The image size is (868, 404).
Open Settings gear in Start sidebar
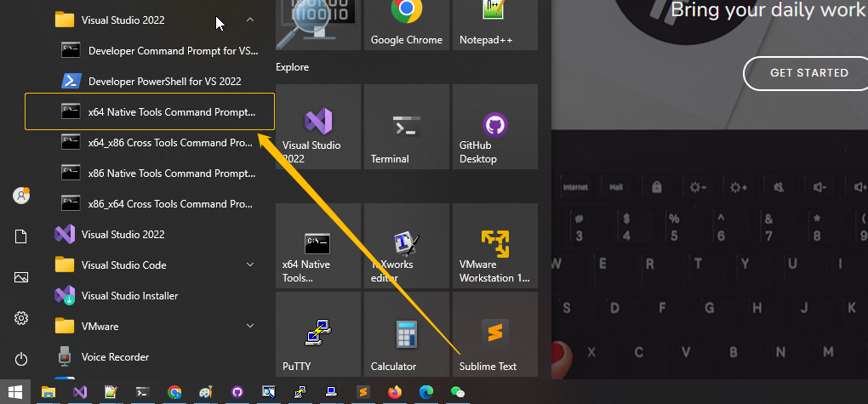point(21,318)
